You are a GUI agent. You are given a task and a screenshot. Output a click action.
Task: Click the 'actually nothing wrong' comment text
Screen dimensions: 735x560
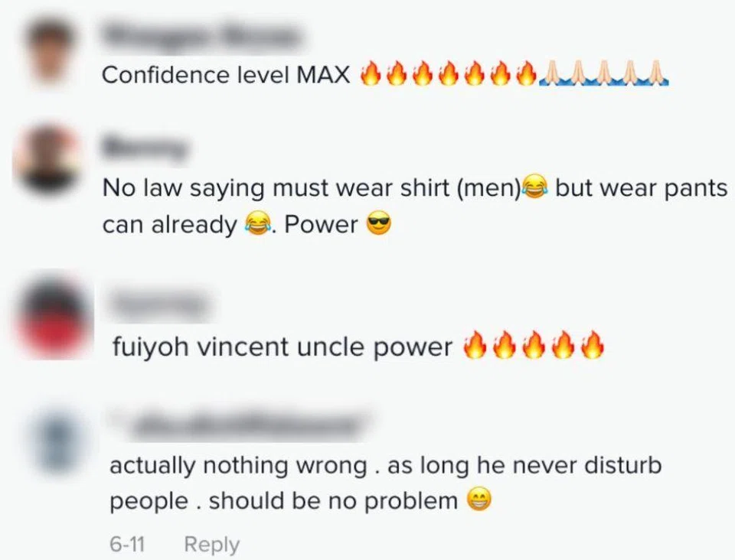click(x=385, y=483)
